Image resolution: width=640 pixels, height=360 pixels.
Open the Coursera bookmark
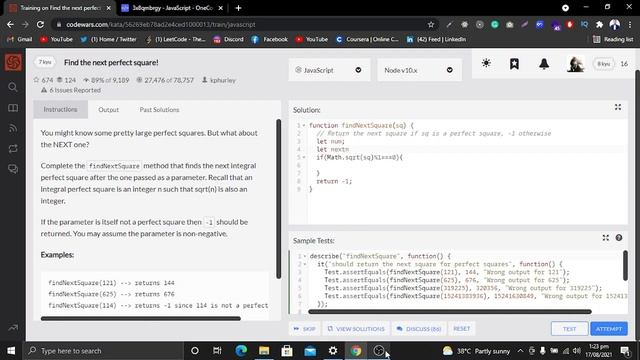pyautogui.click(x=367, y=39)
